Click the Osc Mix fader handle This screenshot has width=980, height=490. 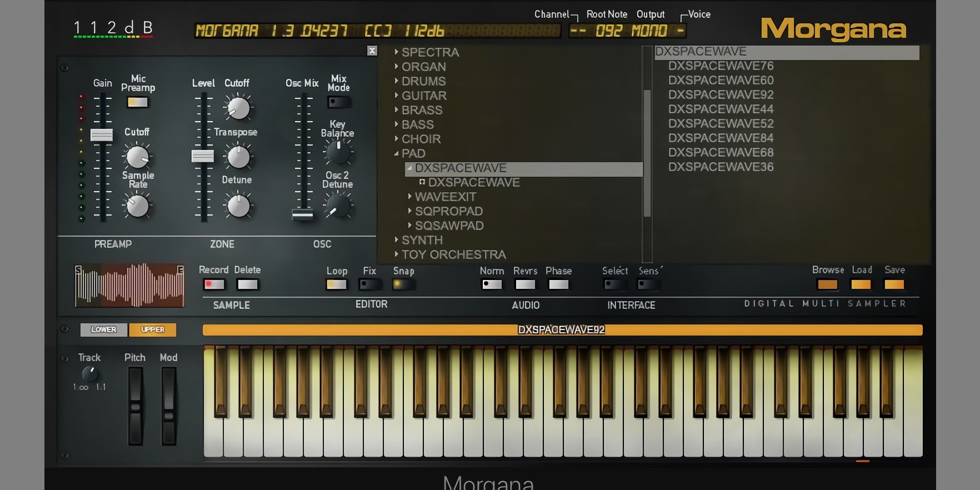pos(303,214)
